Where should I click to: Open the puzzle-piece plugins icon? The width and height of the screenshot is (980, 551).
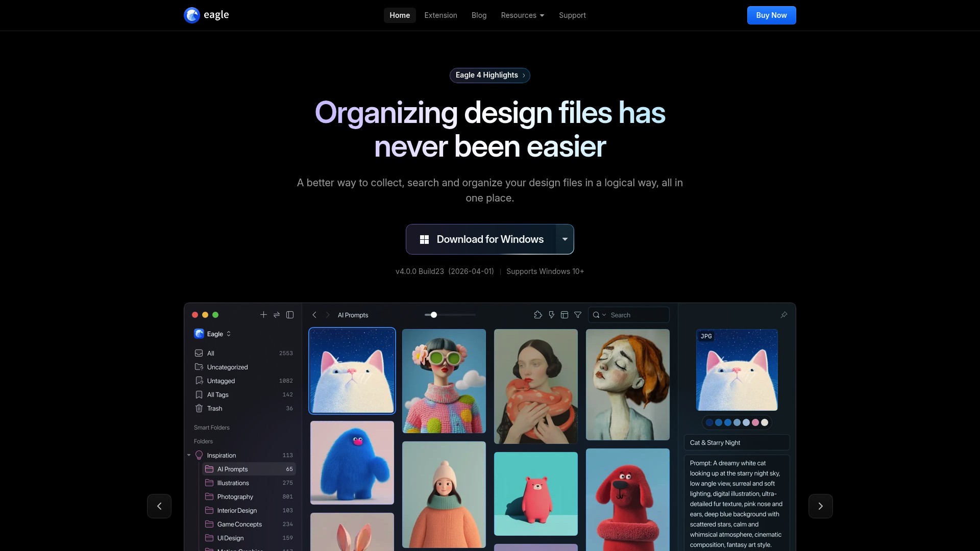[x=538, y=315]
